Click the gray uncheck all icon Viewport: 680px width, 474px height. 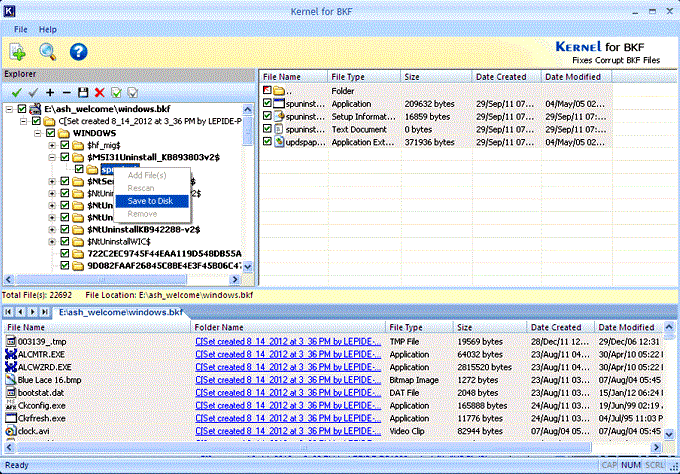33,92
